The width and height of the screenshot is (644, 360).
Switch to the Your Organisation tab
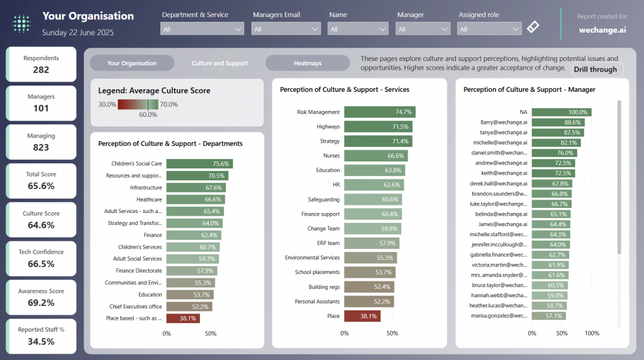(132, 63)
